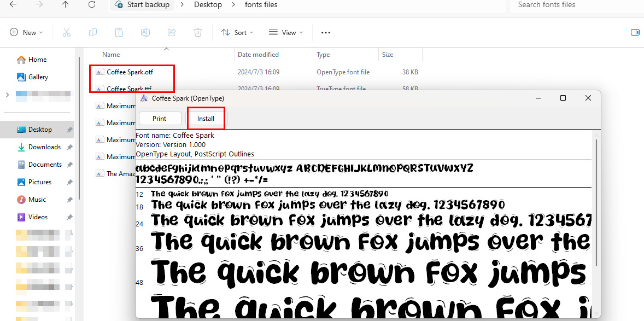Click the Rename icon in the toolbar
Viewport: 644px width, 321px height.
(x=145, y=32)
